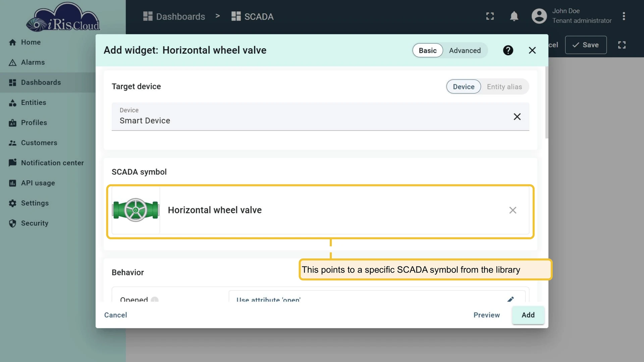The image size is (644, 362).
Task: Click the iRisCloud logo
Action: click(x=63, y=17)
